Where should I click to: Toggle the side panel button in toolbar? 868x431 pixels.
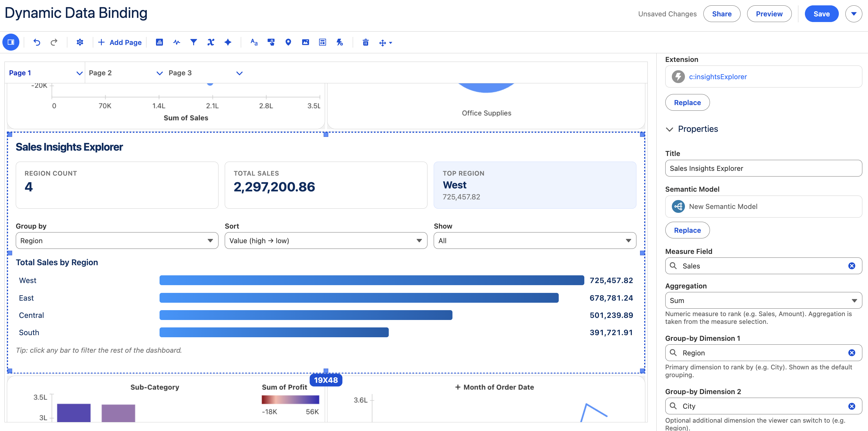[11, 42]
